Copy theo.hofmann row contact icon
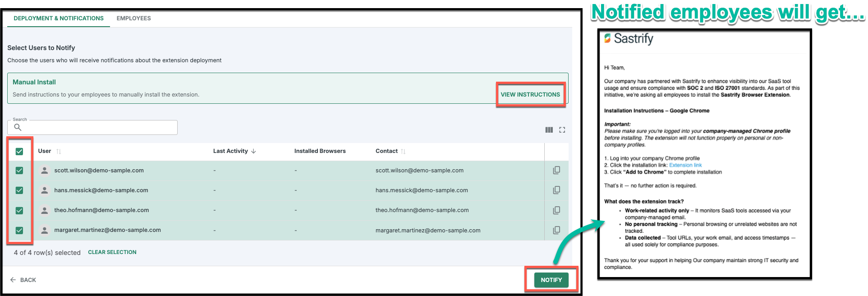 point(556,210)
